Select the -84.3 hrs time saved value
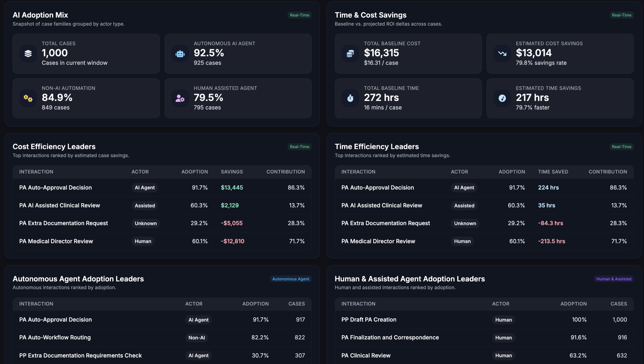This screenshot has width=644, height=364. [x=551, y=223]
